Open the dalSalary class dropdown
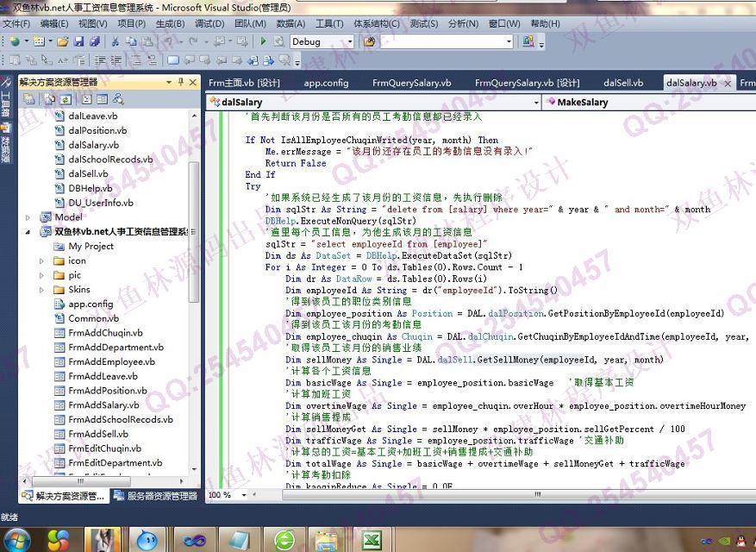The width and height of the screenshot is (756, 552). coord(536,103)
